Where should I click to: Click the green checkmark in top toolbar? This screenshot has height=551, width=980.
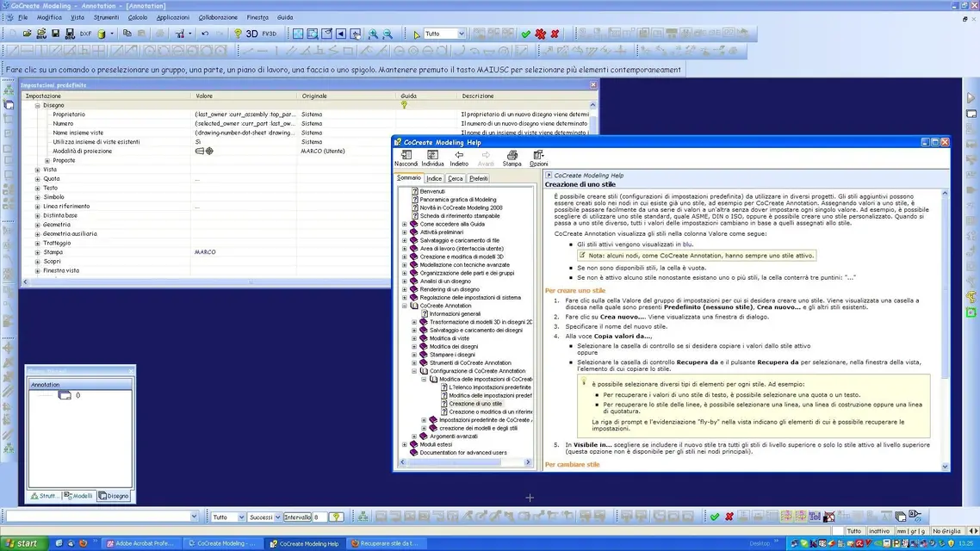click(x=525, y=34)
